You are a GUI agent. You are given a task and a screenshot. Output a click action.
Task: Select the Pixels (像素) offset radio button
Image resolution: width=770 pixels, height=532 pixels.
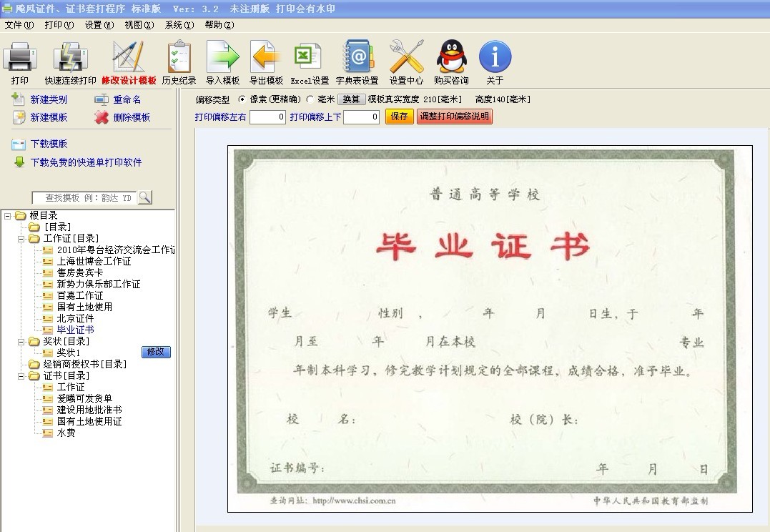[x=242, y=99]
